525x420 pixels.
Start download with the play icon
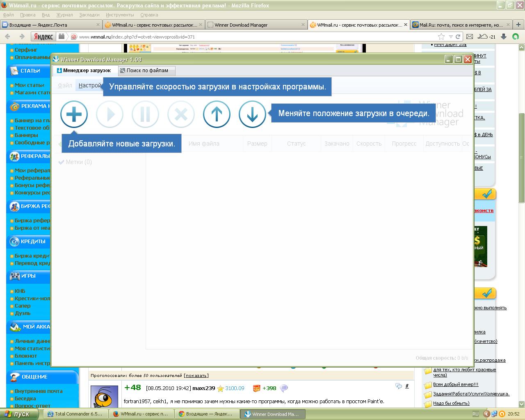(110, 114)
